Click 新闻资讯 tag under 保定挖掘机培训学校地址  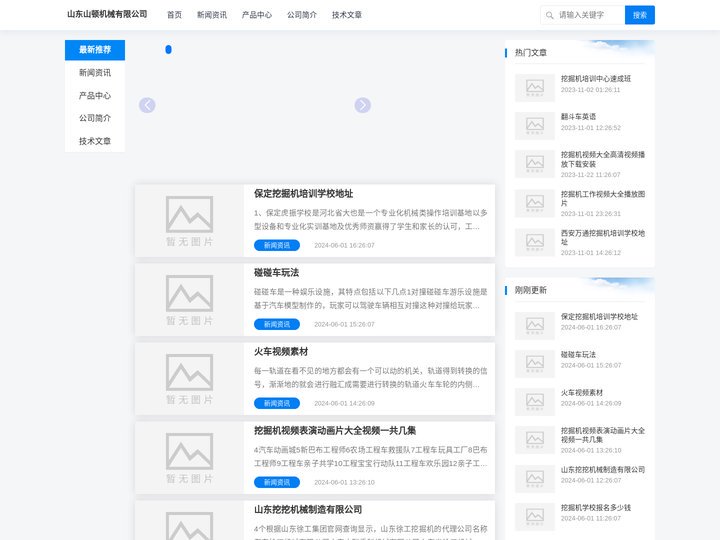[277, 245]
